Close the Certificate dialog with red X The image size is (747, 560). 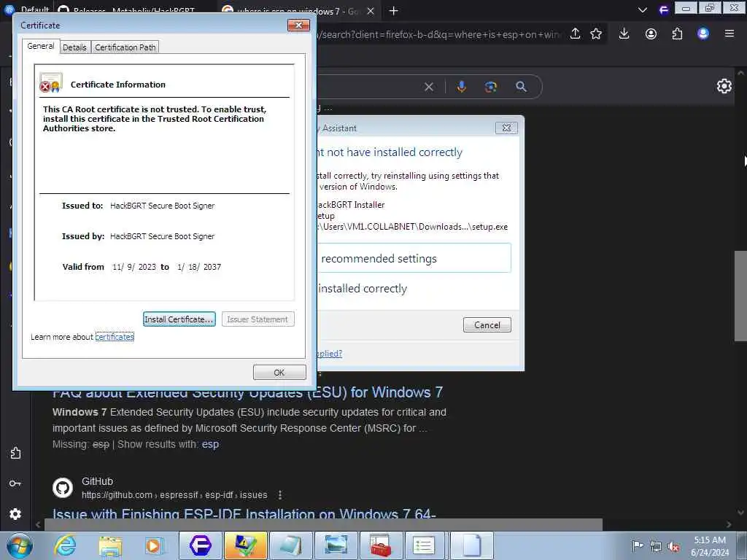pyautogui.click(x=298, y=26)
